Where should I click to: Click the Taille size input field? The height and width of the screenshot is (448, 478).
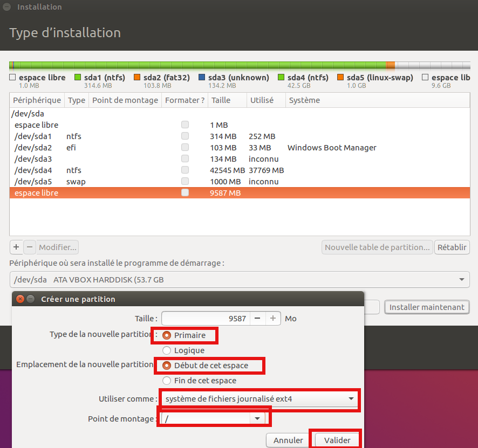click(x=206, y=318)
